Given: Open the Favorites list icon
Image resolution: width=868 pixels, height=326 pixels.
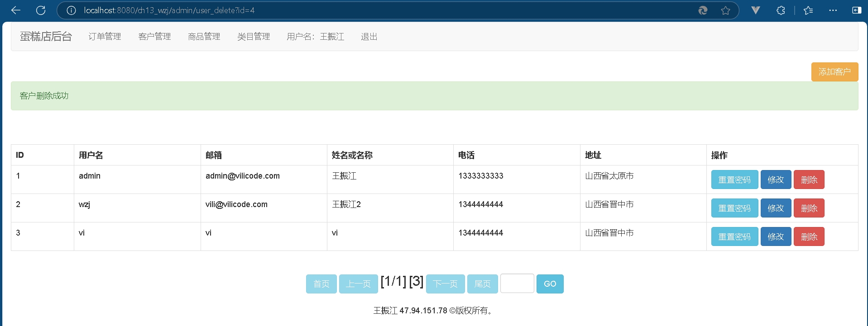Looking at the screenshot, I should [x=808, y=10].
